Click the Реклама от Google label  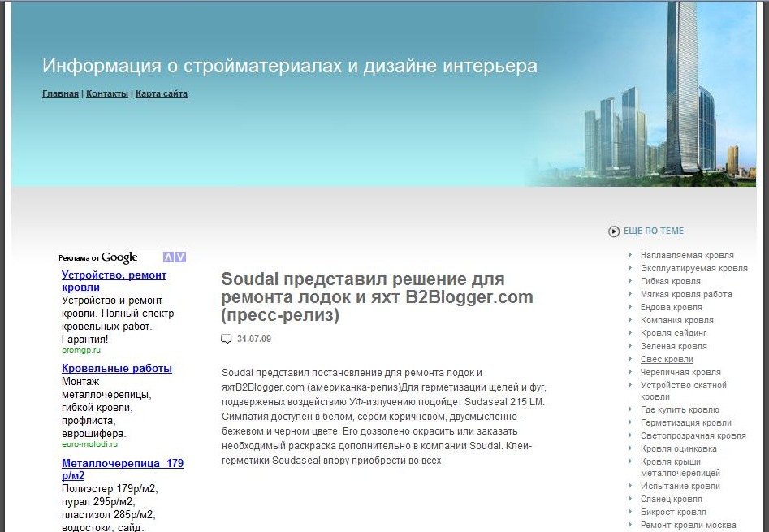(x=97, y=257)
